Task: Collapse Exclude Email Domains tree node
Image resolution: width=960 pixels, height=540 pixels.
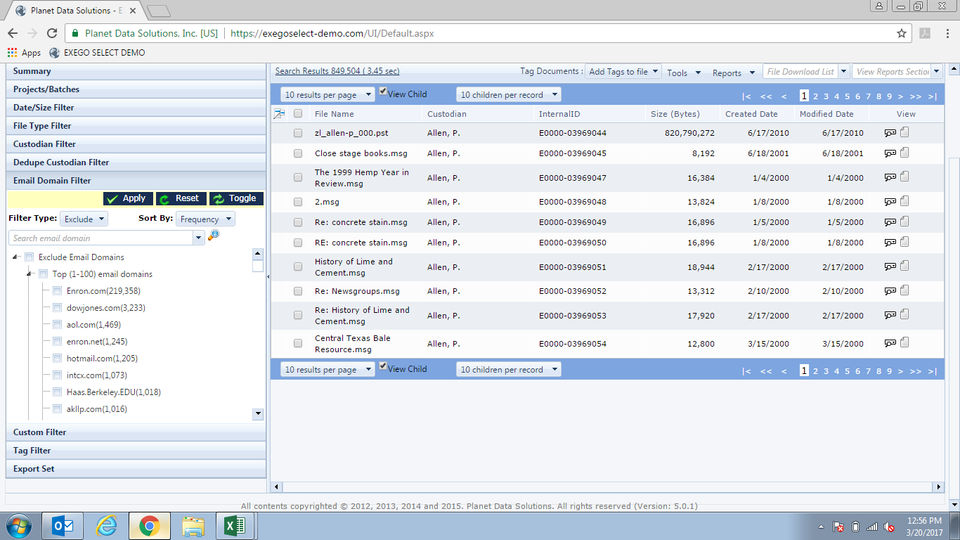Action: (15, 257)
